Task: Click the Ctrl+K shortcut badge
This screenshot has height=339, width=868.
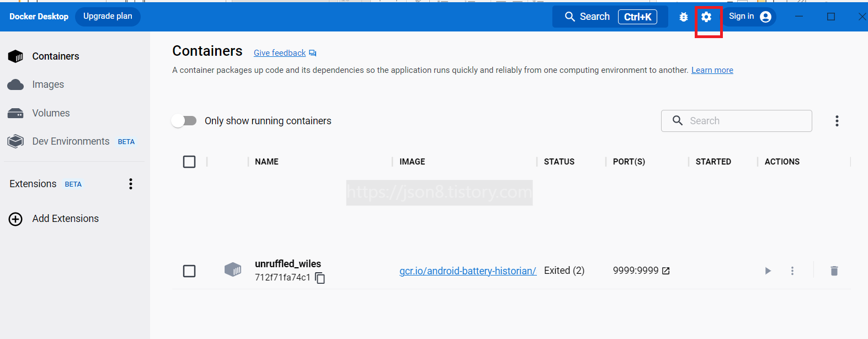Action: point(637,17)
